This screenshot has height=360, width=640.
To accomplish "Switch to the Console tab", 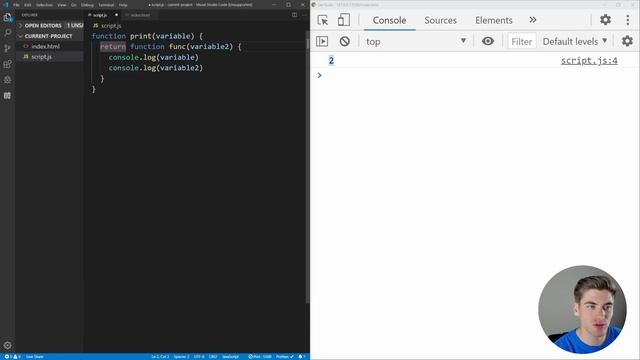I will 389,20.
